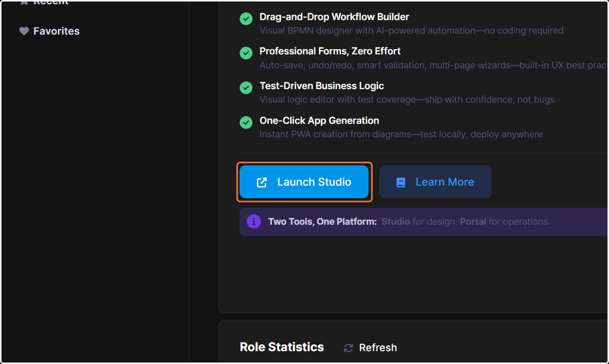
Task: Select the Test-Driven Business Logic heading
Action: click(x=322, y=86)
